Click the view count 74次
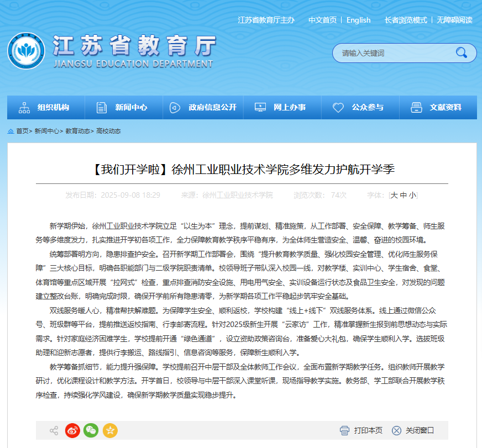This screenshot has height=448, width=482. (339, 195)
